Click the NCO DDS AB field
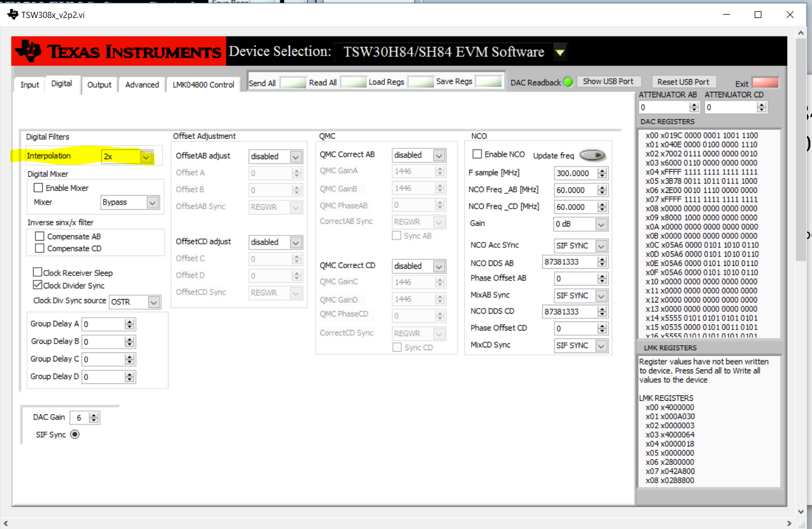The height and width of the screenshot is (529, 812). 570,262
